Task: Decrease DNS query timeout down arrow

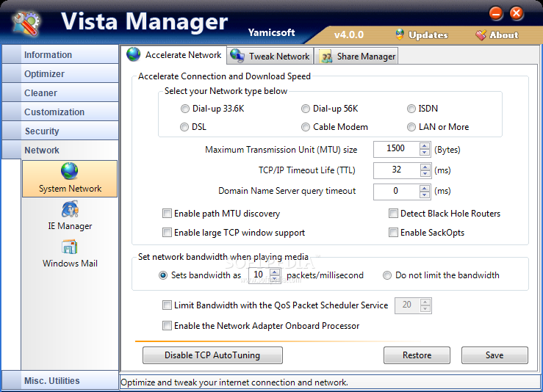Action: (425, 195)
